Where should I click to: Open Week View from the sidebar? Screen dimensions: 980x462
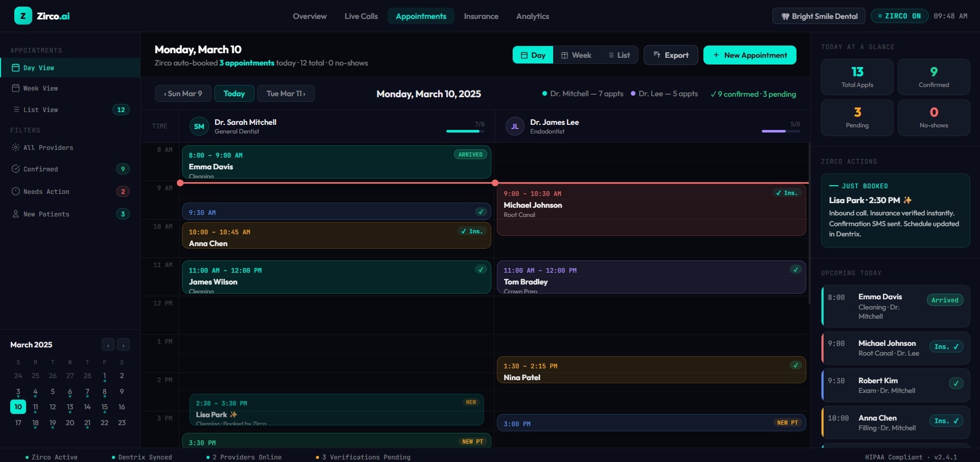15,88
